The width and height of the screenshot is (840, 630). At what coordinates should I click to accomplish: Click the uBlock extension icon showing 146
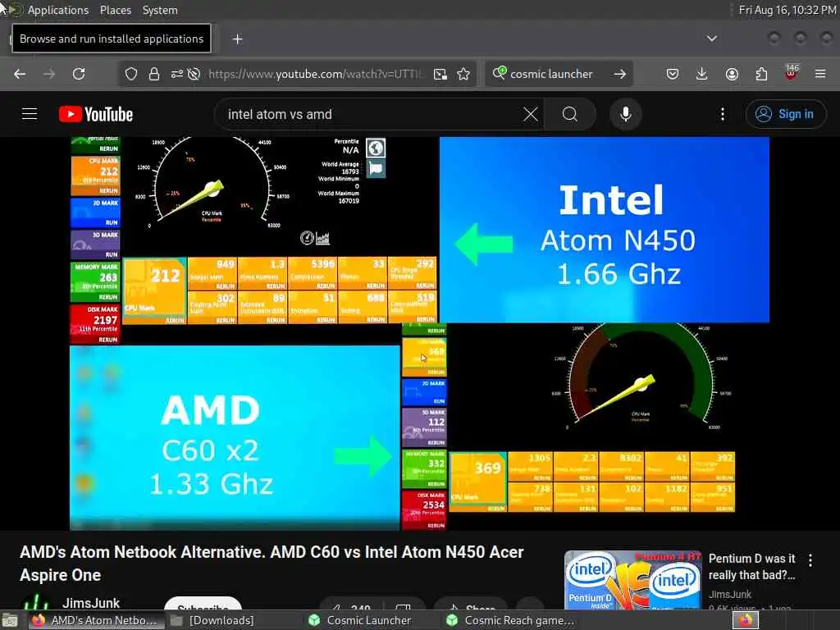coord(792,72)
